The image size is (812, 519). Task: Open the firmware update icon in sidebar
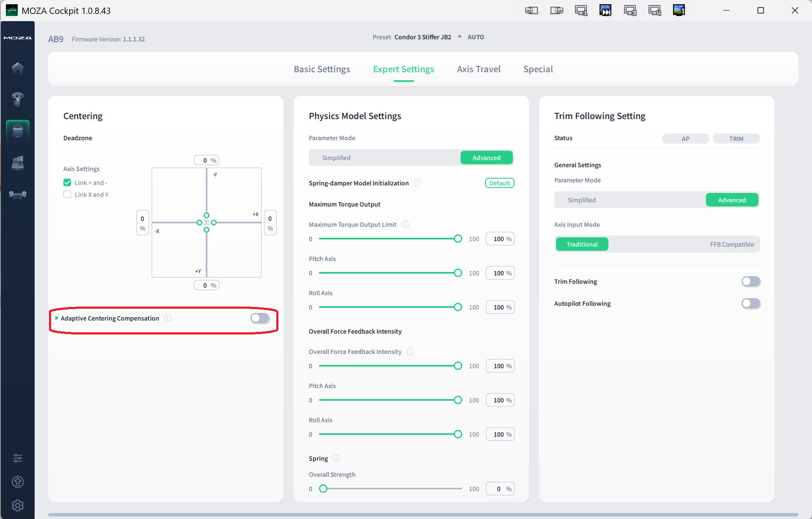[x=18, y=482]
